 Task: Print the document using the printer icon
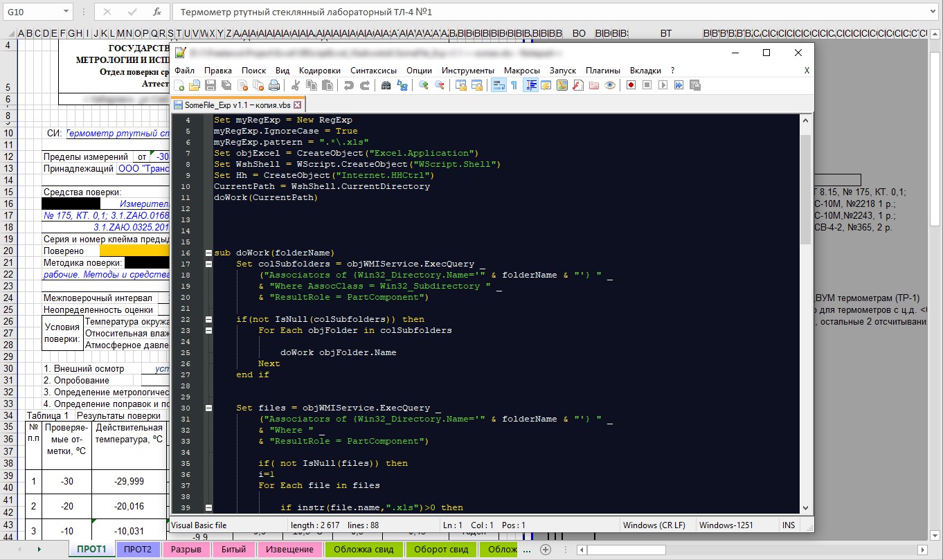pyautogui.click(x=273, y=85)
